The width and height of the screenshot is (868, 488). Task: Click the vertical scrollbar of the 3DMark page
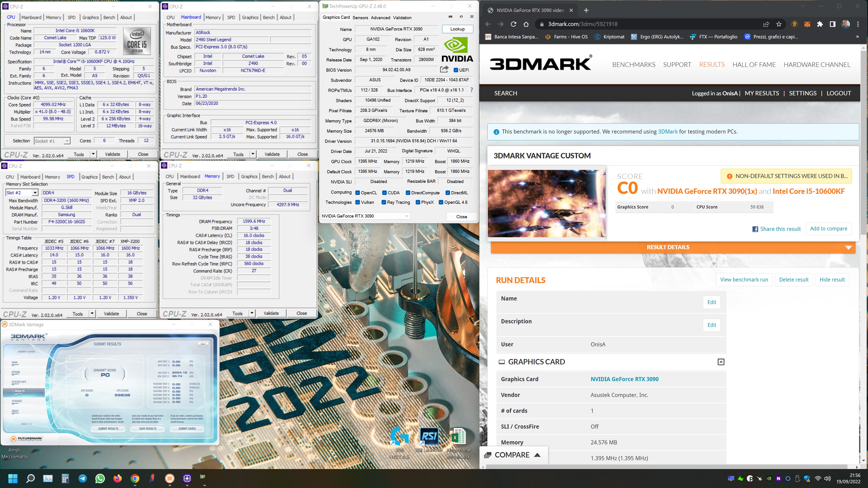point(863,143)
